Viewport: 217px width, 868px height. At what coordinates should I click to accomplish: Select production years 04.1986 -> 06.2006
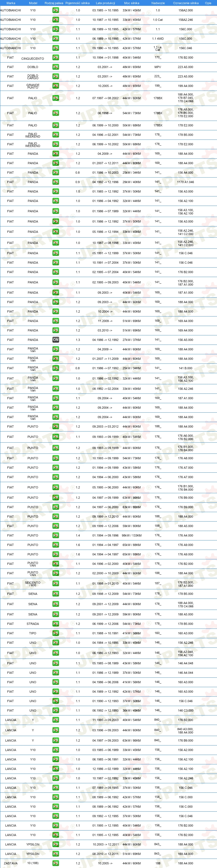pos(105,682)
